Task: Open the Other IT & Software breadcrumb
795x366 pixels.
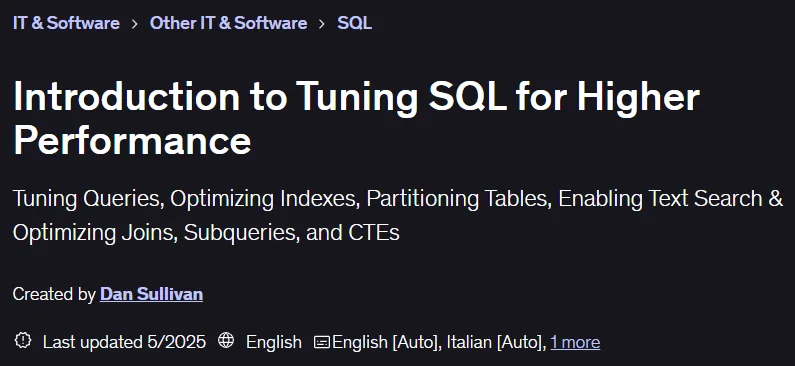Action: pyautogui.click(x=228, y=23)
